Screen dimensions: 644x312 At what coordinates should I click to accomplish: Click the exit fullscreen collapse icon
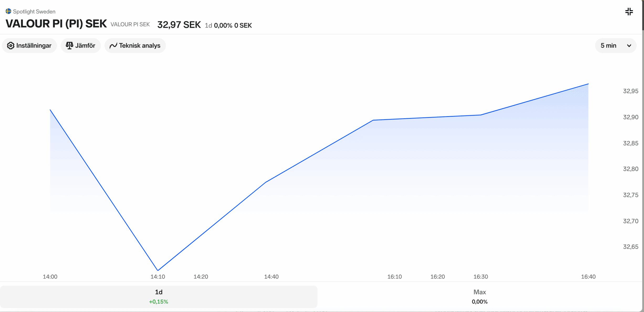pyautogui.click(x=629, y=12)
